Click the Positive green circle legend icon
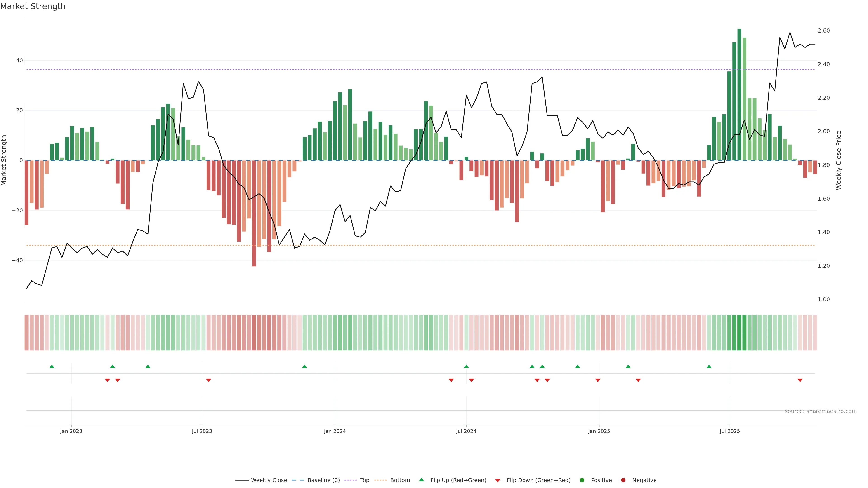Viewport: 868px width, 488px height. click(x=582, y=480)
